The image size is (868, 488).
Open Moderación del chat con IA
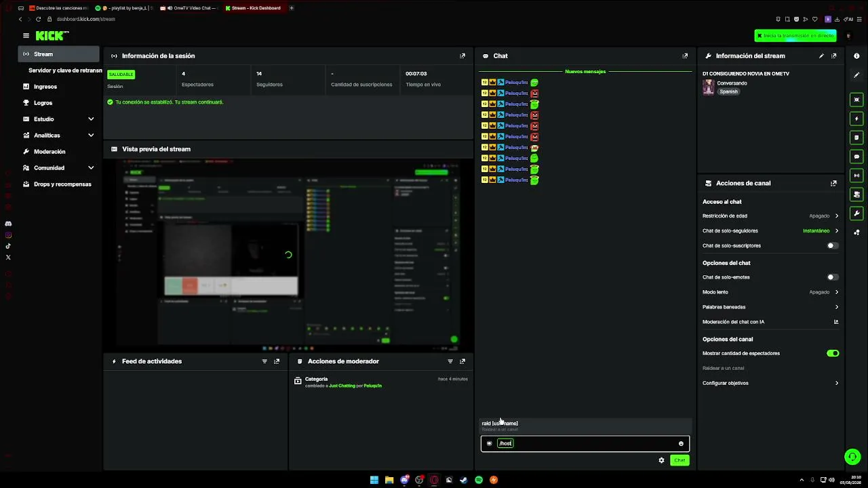pos(770,322)
